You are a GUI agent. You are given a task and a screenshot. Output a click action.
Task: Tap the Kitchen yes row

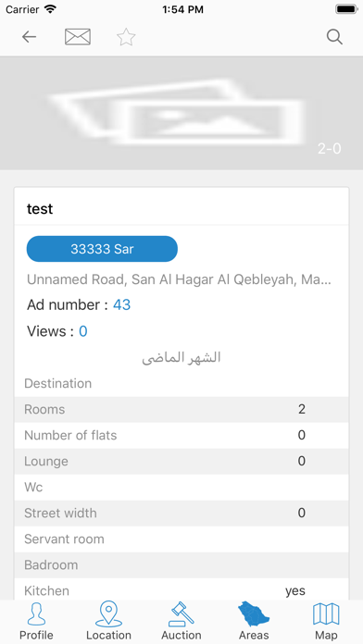click(x=181, y=590)
